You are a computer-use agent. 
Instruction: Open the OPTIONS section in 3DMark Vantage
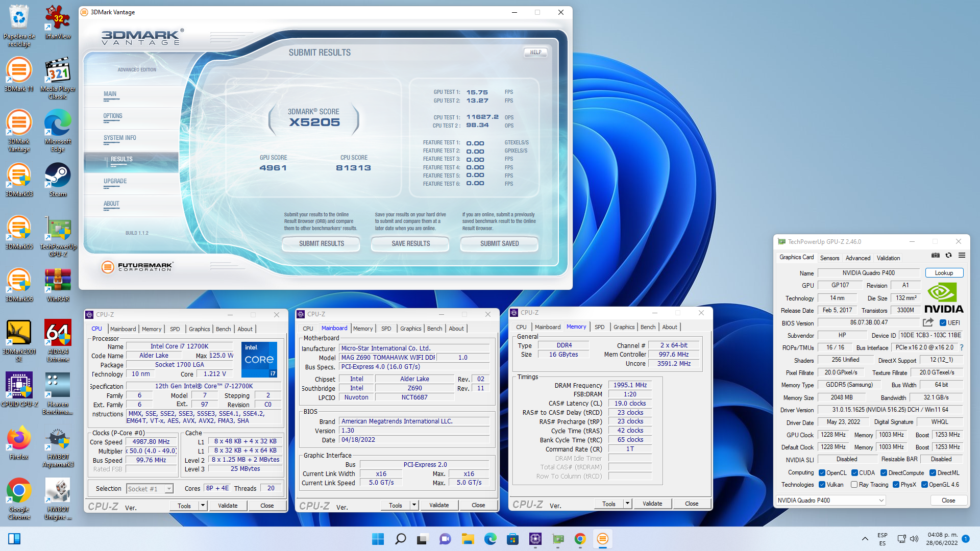point(113,116)
